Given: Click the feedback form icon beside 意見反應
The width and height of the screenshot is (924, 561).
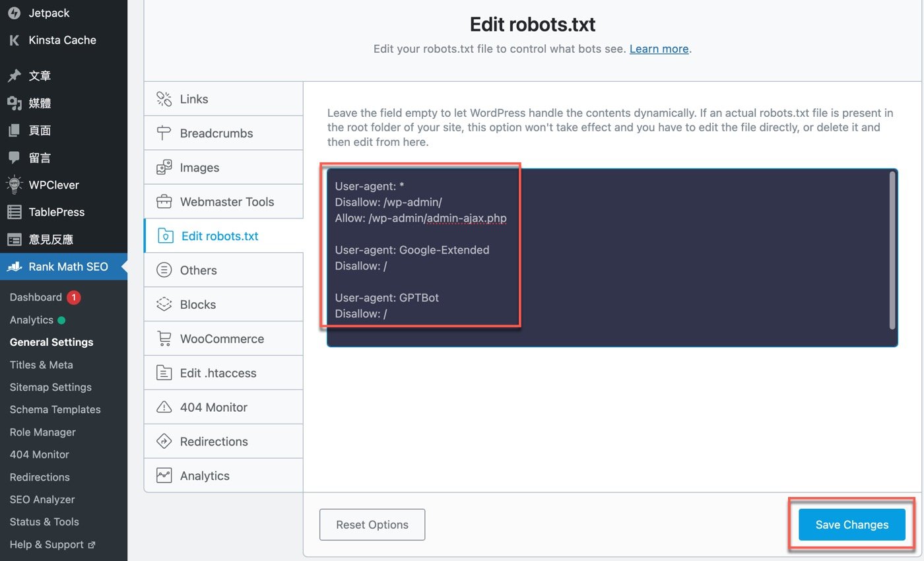Looking at the screenshot, I should (14, 240).
